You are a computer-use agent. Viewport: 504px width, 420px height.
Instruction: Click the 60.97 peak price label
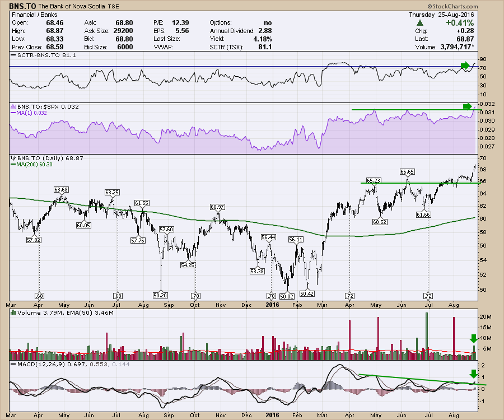(217, 207)
